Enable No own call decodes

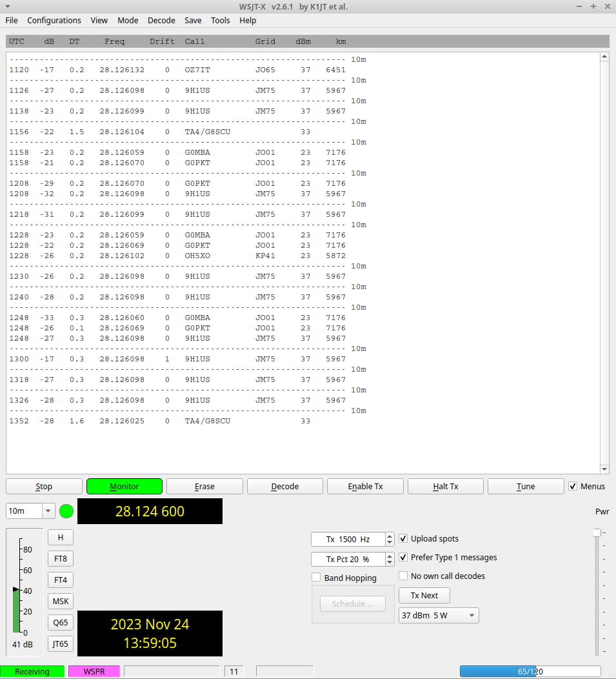(x=403, y=576)
